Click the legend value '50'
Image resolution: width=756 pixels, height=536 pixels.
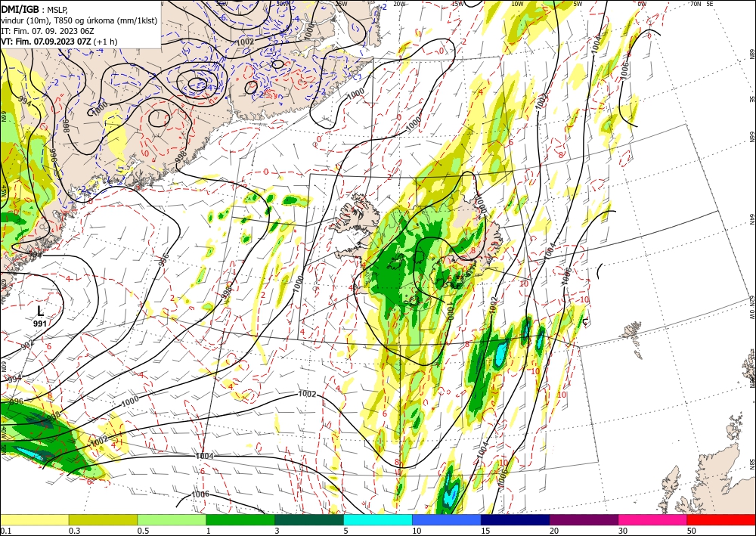692,531
